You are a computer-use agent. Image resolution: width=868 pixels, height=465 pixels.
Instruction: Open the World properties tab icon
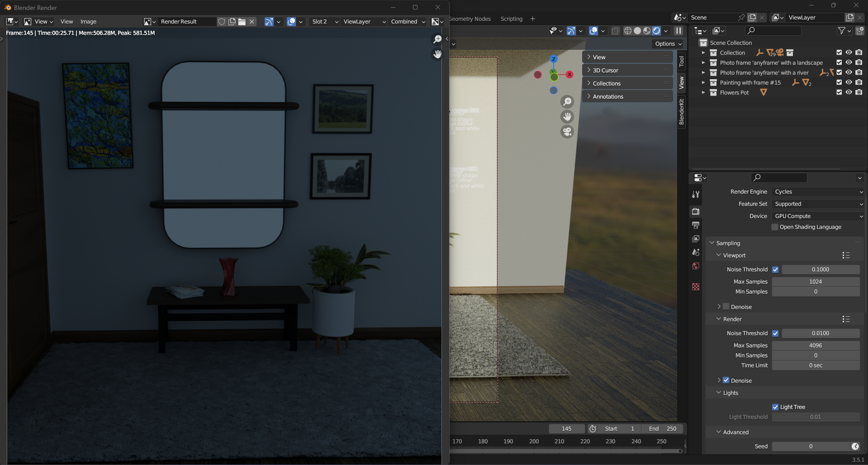pyautogui.click(x=696, y=266)
